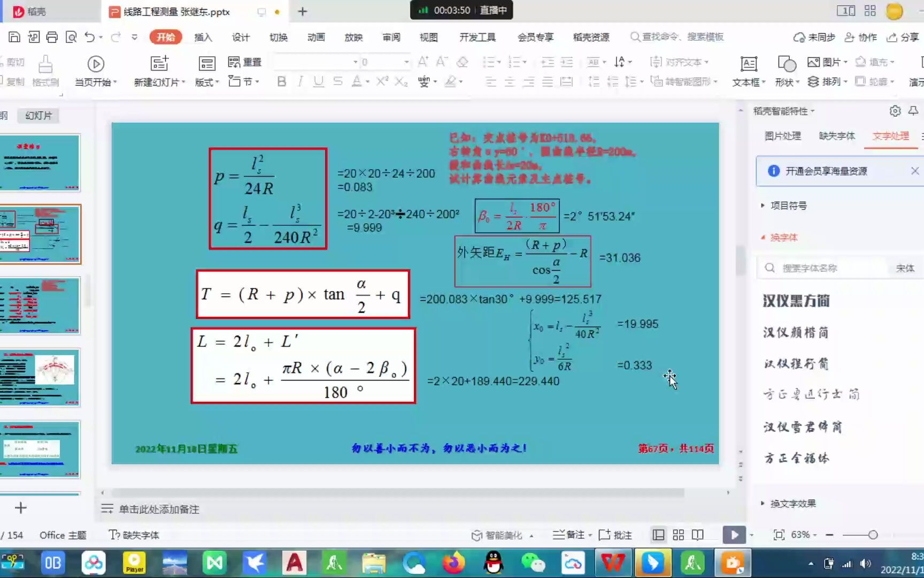
Task: Undo the last action
Action: 89,37
